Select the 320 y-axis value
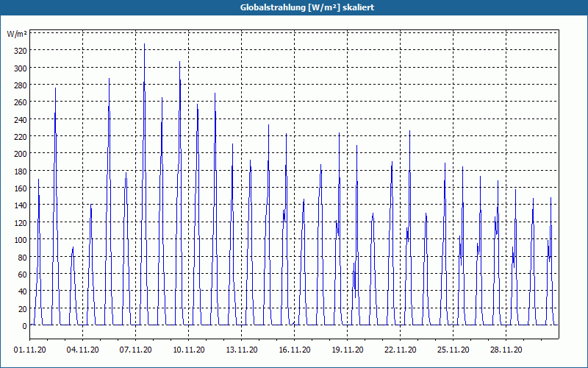Viewport: 588px width, 368px height. pyautogui.click(x=21, y=51)
